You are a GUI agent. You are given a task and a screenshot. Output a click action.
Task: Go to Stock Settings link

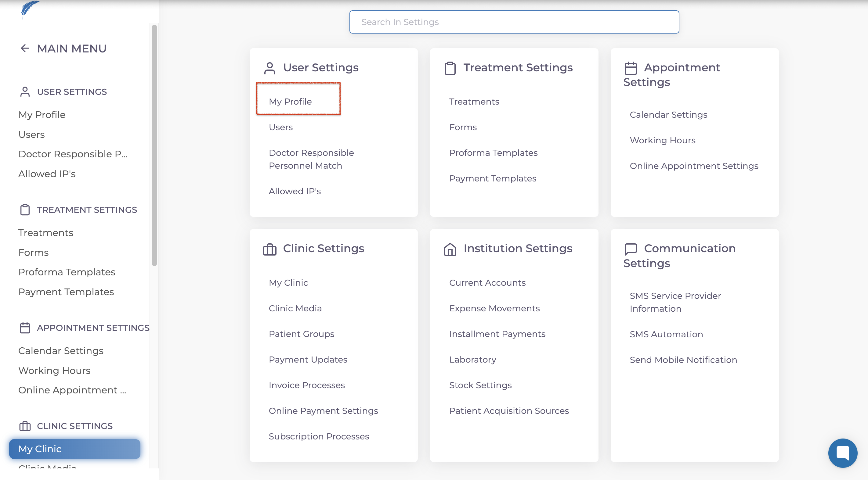[480, 385]
